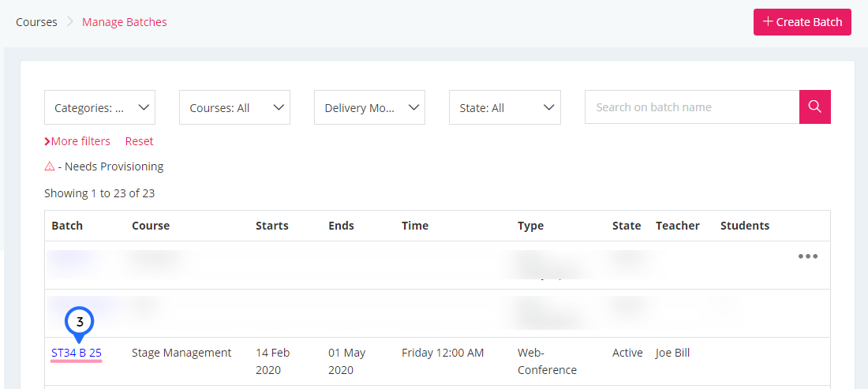
Task: Click the Active state cell
Action: click(x=627, y=353)
